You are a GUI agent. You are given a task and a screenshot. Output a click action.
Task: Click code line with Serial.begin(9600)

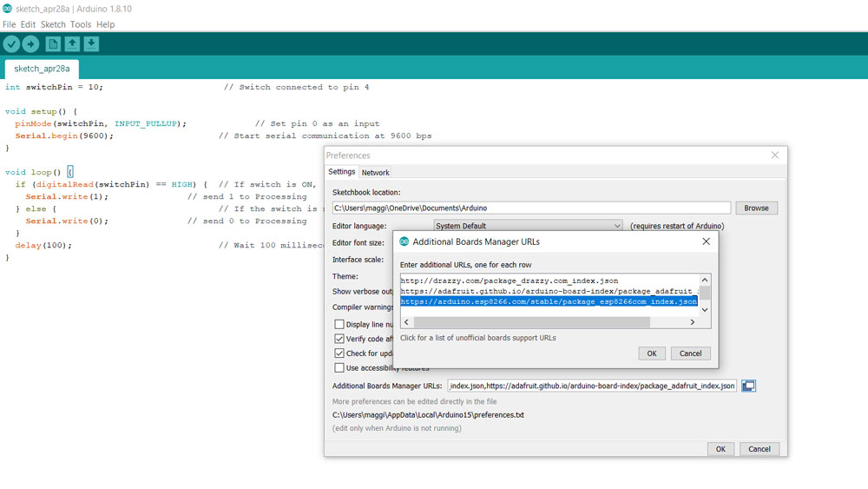[x=64, y=135]
